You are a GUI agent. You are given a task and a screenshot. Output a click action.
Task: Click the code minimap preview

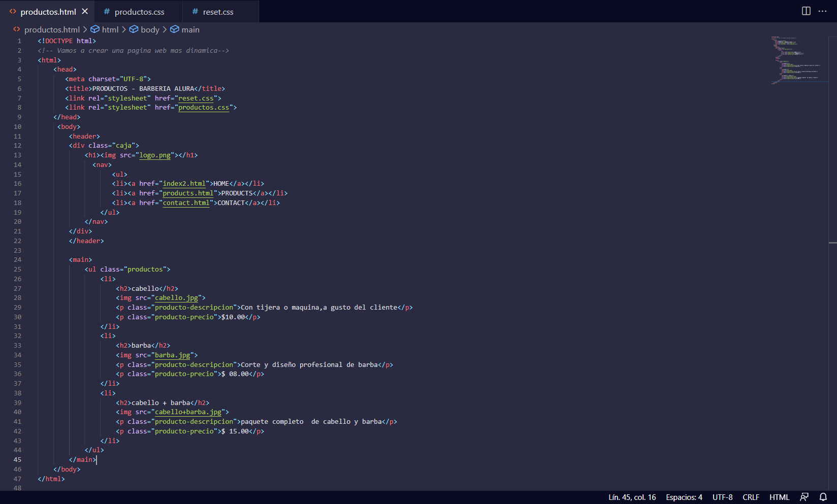(799, 60)
